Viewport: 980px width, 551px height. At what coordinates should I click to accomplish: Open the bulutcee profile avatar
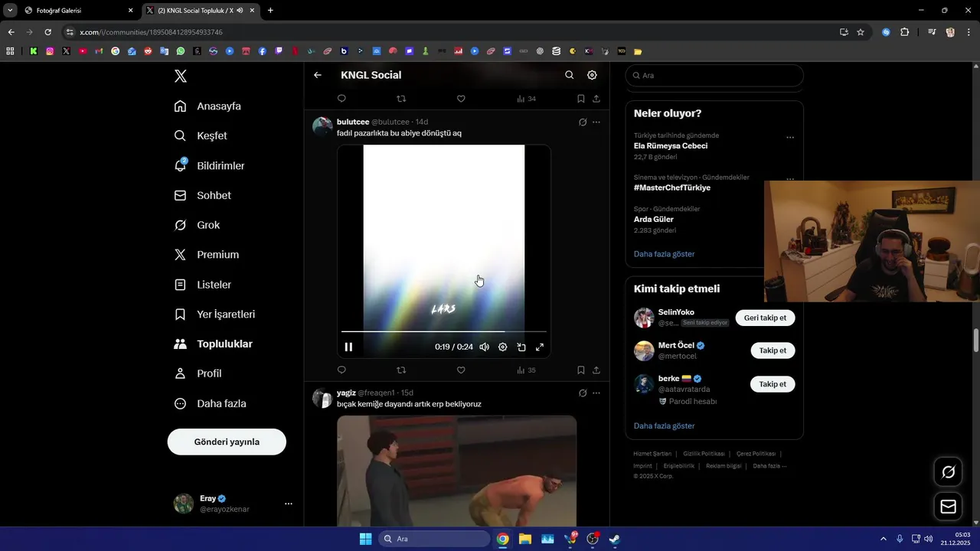click(x=322, y=126)
